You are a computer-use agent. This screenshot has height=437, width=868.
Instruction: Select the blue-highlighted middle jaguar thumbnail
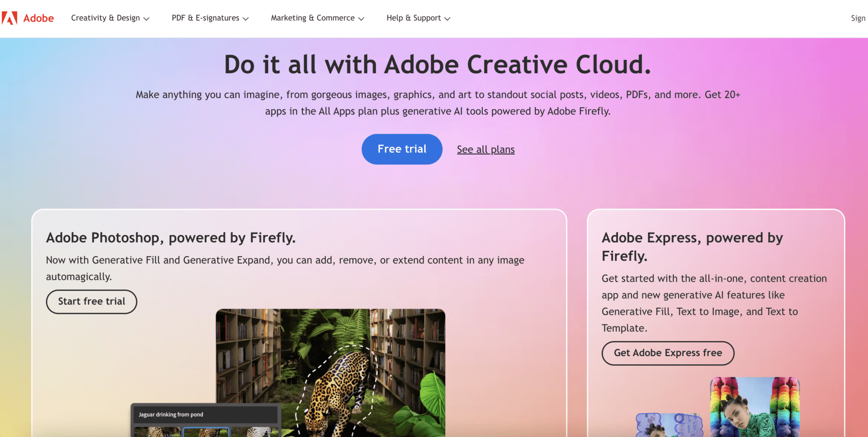(x=206, y=432)
